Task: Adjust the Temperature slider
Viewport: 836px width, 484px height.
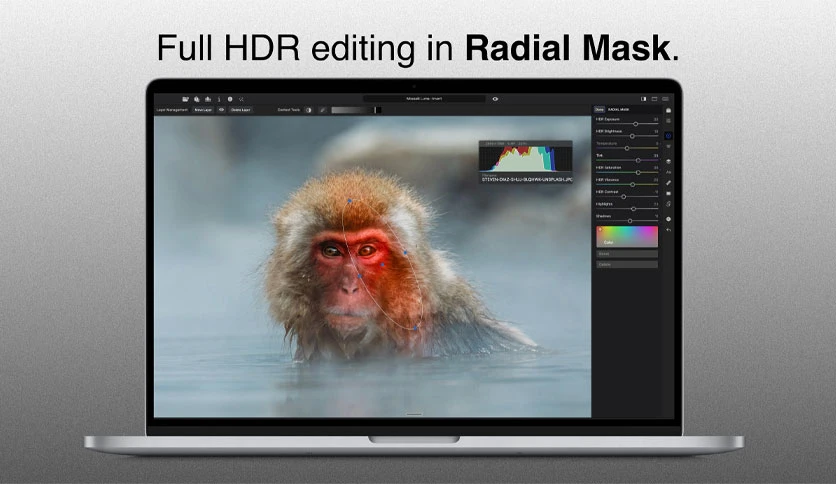Action: coord(627,148)
